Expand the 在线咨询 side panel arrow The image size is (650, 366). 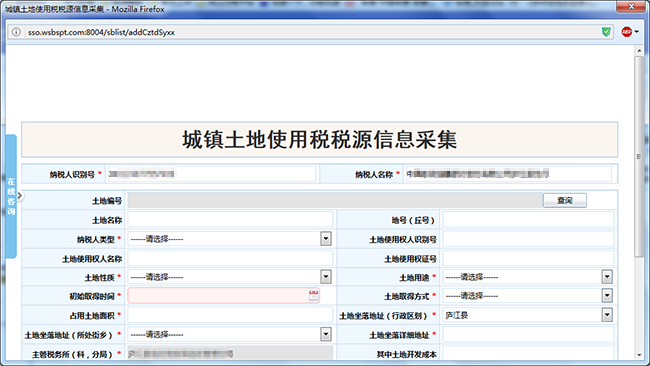[19, 195]
